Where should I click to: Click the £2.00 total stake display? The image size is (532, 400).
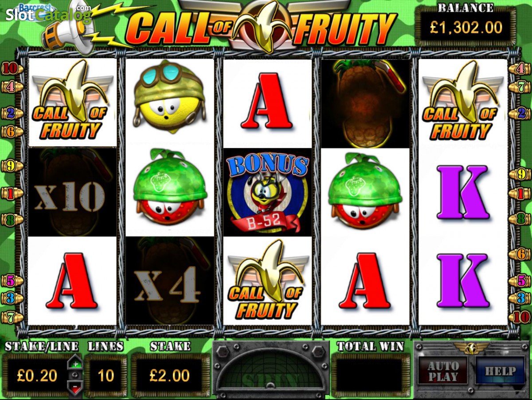pos(170,376)
